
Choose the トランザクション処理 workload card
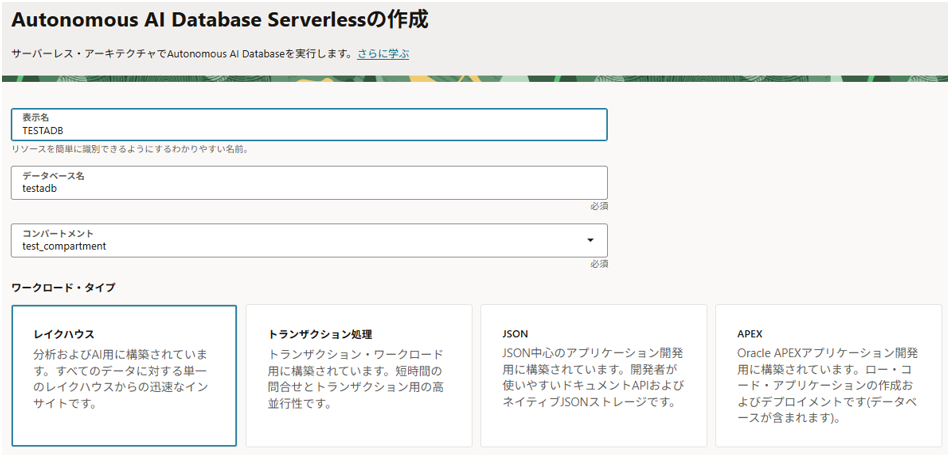(x=359, y=375)
